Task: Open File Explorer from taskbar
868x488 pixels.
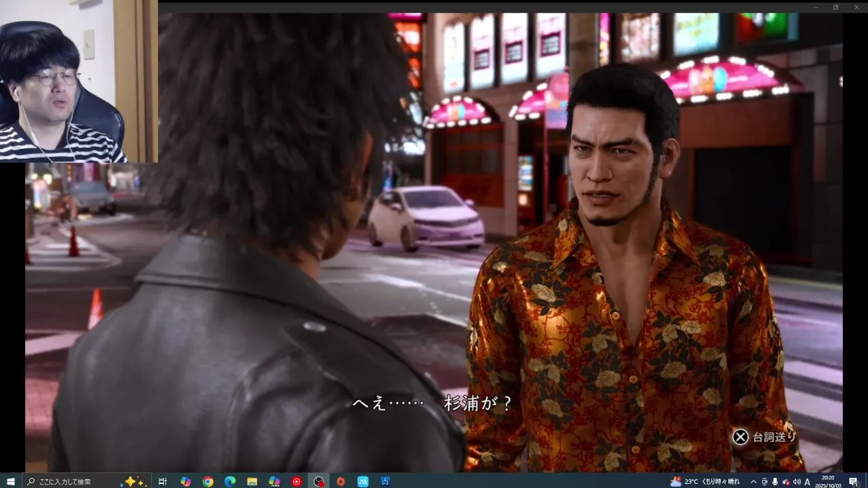Action: pyautogui.click(x=252, y=481)
